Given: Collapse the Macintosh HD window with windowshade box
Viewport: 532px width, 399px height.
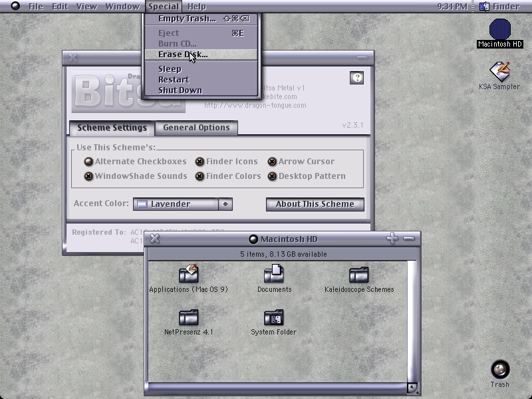Looking at the screenshot, I should coord(409,238).
